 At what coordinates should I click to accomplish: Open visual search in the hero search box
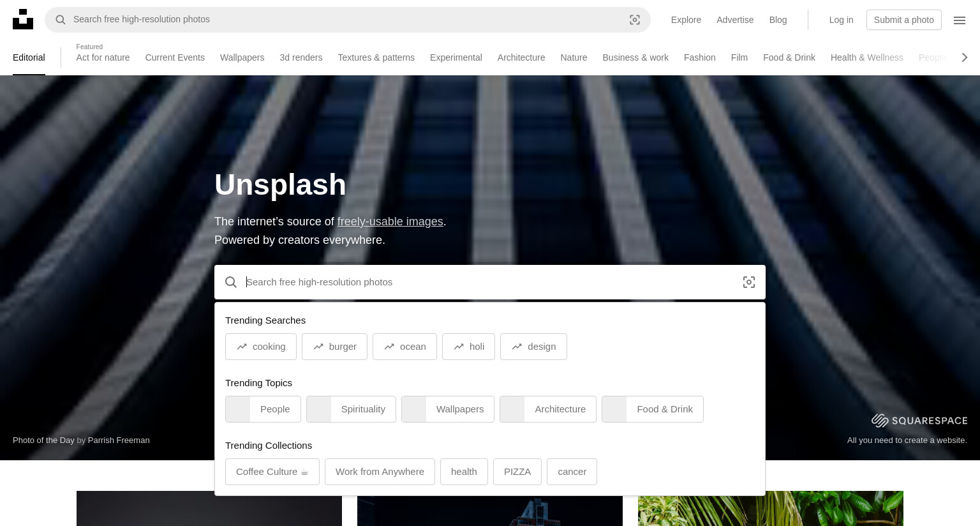click(x=749, y=282)
